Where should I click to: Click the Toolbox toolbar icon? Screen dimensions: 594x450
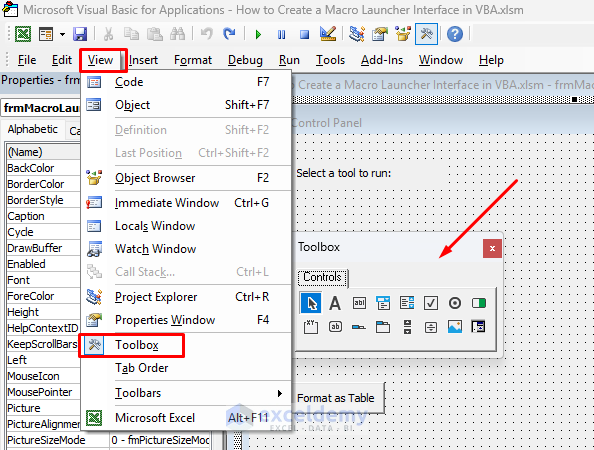[x=426, y=34]
